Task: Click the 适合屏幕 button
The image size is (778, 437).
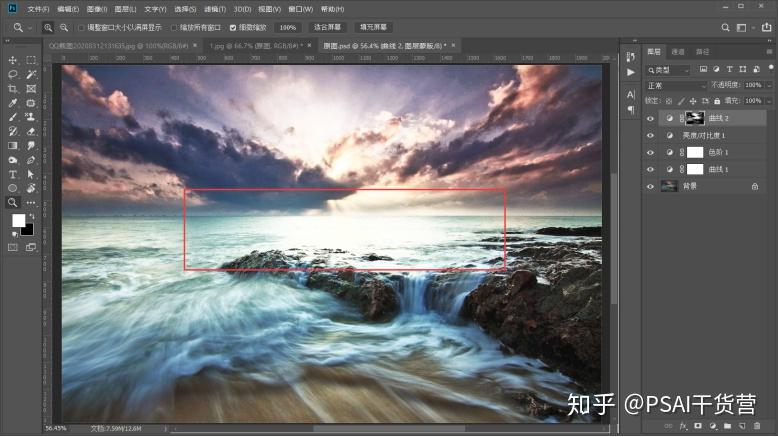Action: pyautogui.click(x=327, y=27)
